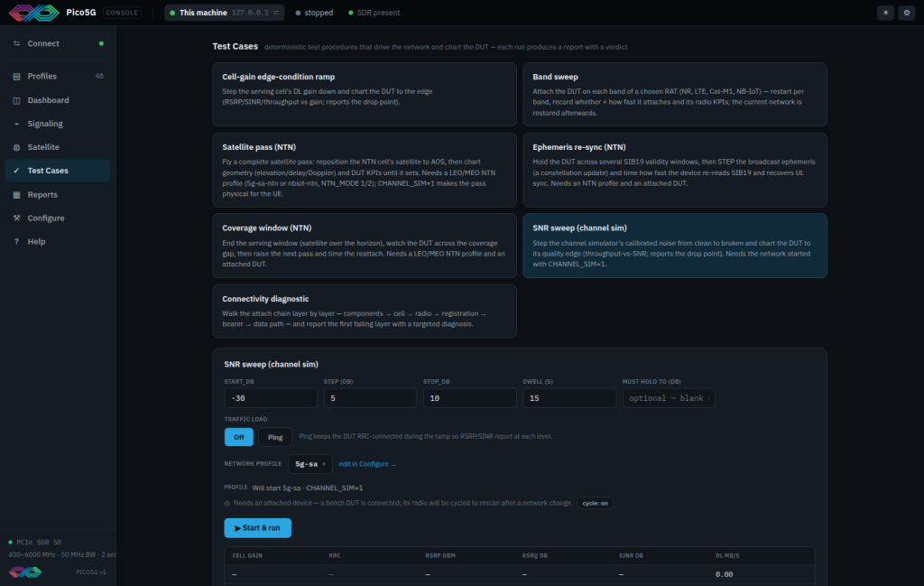Click the STOP_DB input field
This screenshot has height=586, width=924.
tap(469, 398)
